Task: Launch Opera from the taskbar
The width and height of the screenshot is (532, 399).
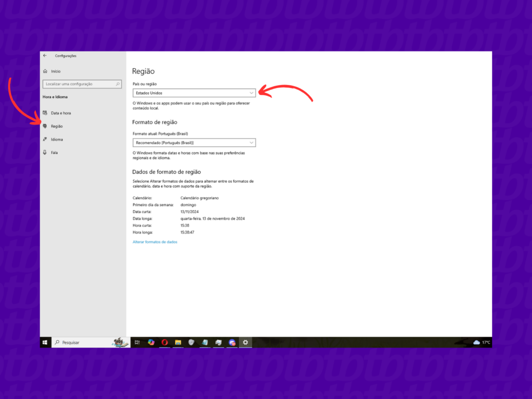Action: coord(164,342)
